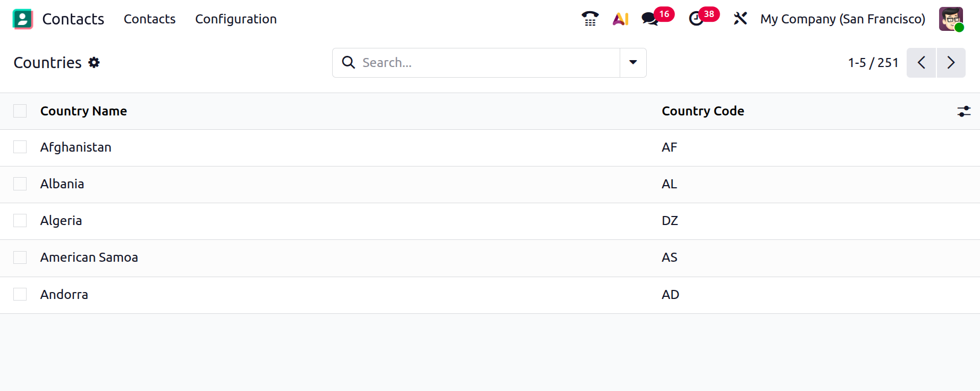Go to the next page of countries
The height and width of the screenshot is (391, 980).
[951, 63]
